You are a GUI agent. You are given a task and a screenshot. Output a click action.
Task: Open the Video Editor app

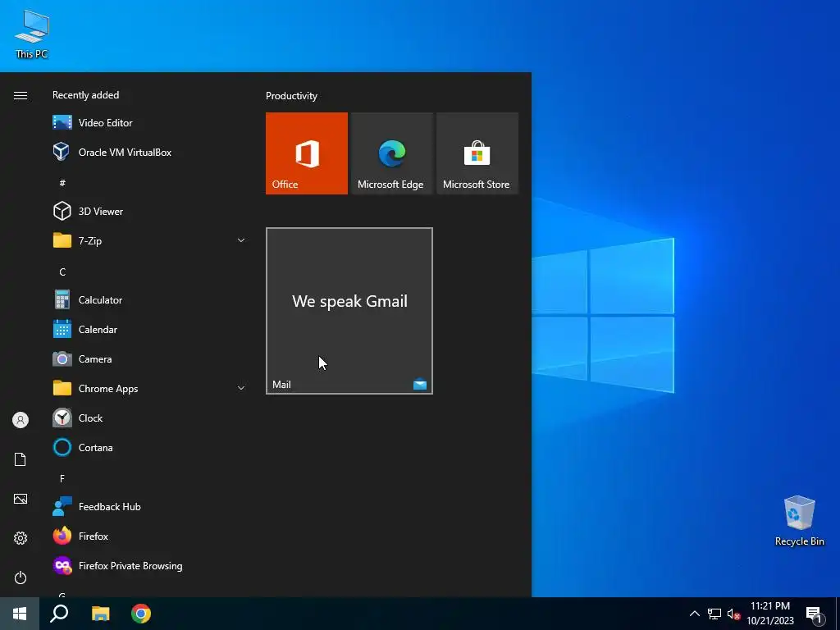click(149, 123)
